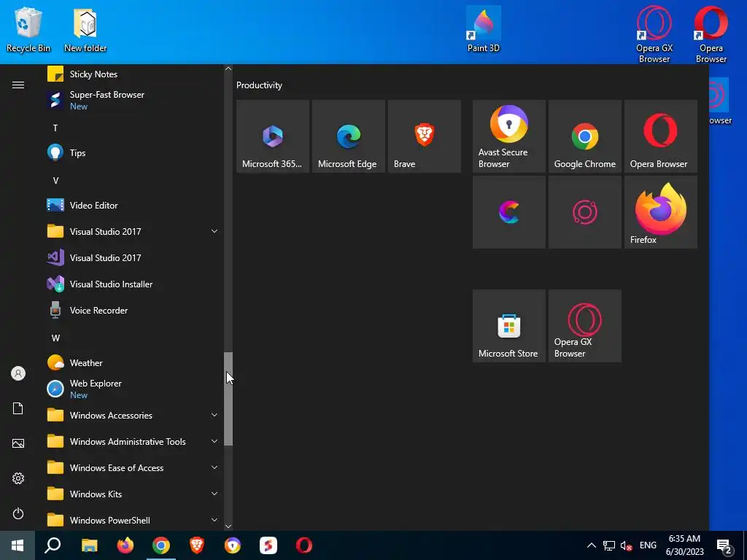Click the muted volume icon in tray

coord(627,545)
